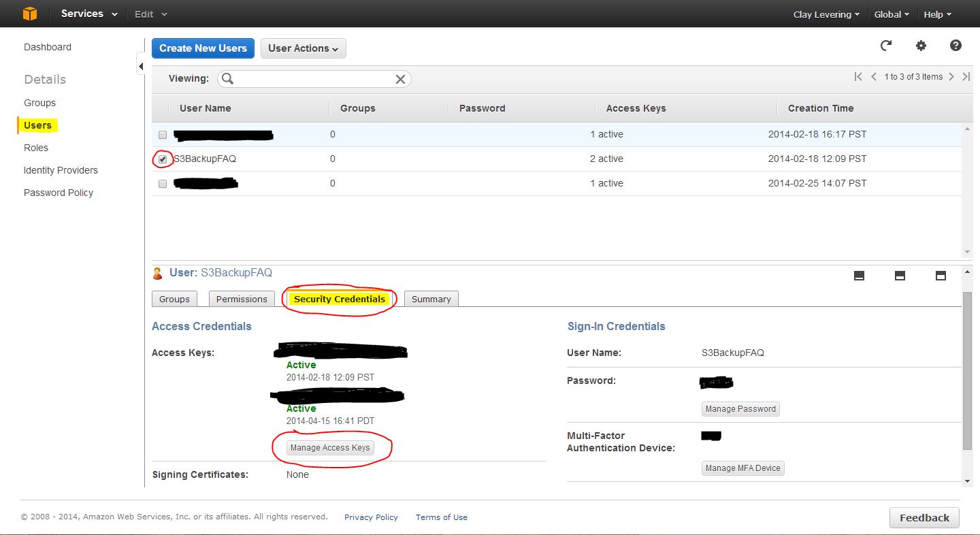Click the '2014-02-18 16:17 PST' creation time

[x=817, y=134]
